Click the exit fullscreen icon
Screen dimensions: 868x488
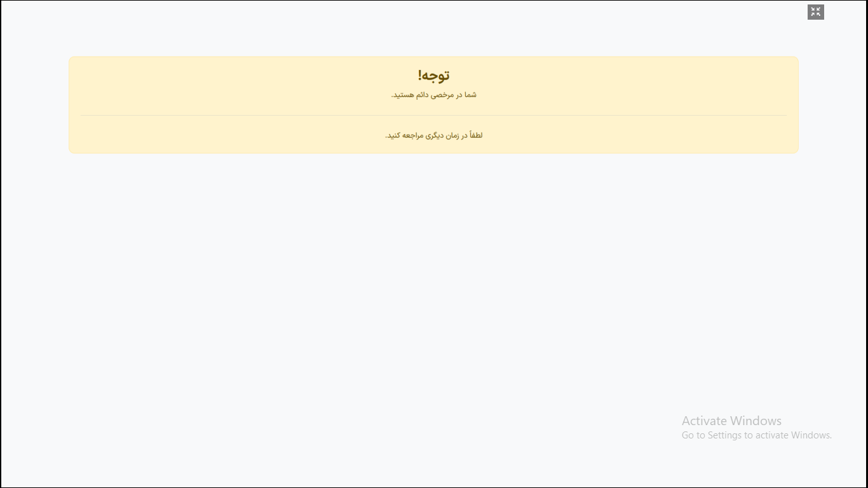[x=815, y=12]
